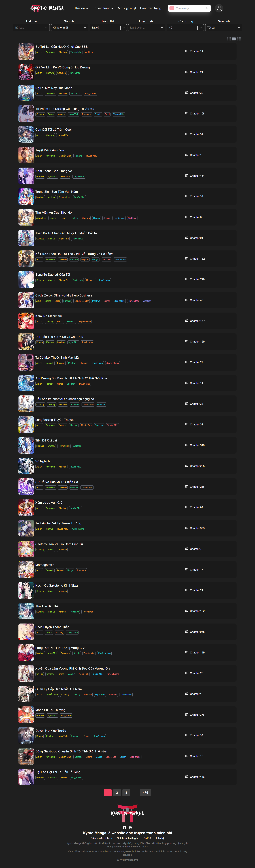Click the search magnifier icon
Viewport: 255px width, 868px height.
tap(208, 8)
